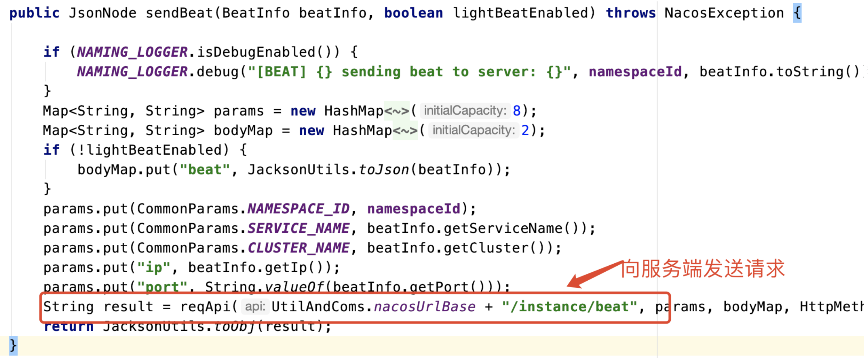Click the "/instance/beat" string literal

coord(569,307)
